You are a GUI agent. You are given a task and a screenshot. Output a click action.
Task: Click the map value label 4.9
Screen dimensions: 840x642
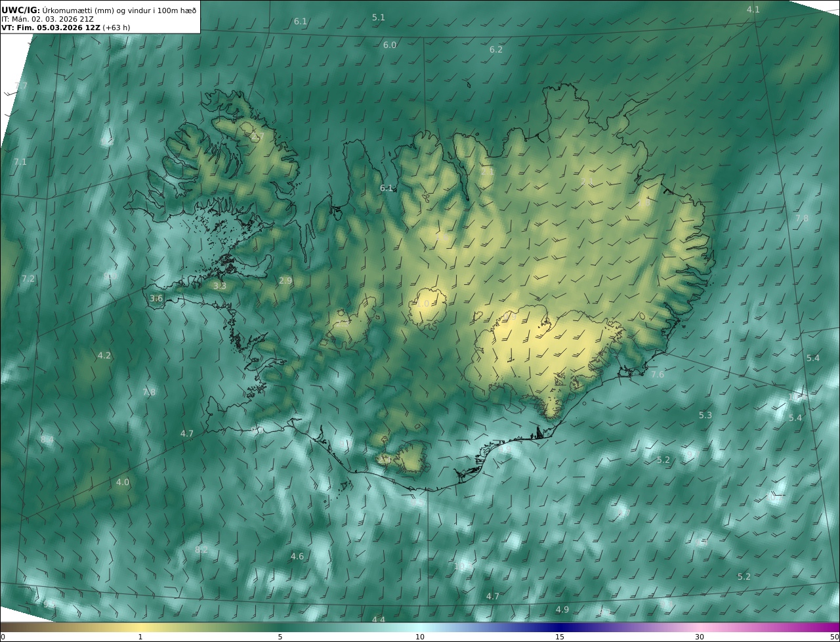pyautogui.click(x=562, y=610)
